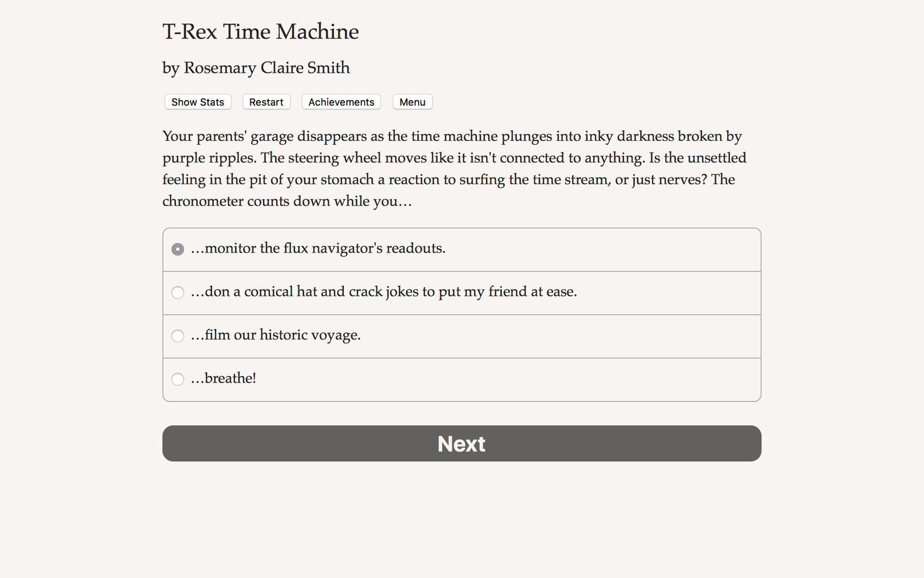924x578 pixels.
Task: Click the currently selected radio button
Action: 177,248
